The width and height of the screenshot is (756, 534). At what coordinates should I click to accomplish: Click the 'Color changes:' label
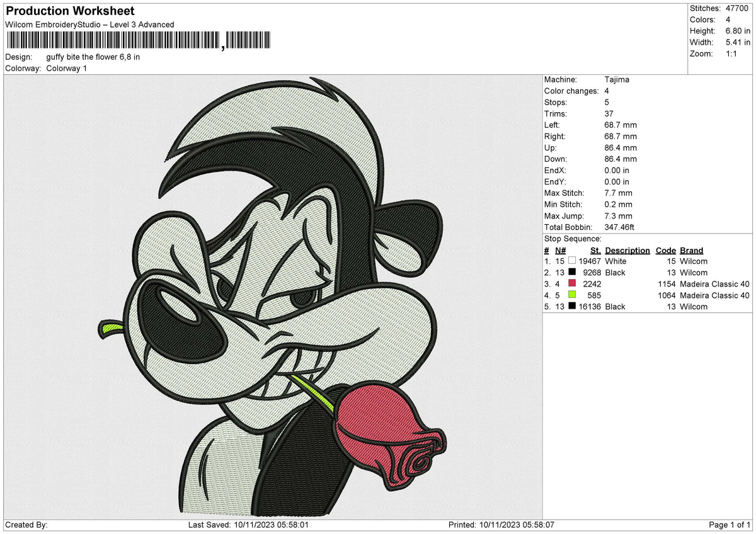(x=571, y=91)
